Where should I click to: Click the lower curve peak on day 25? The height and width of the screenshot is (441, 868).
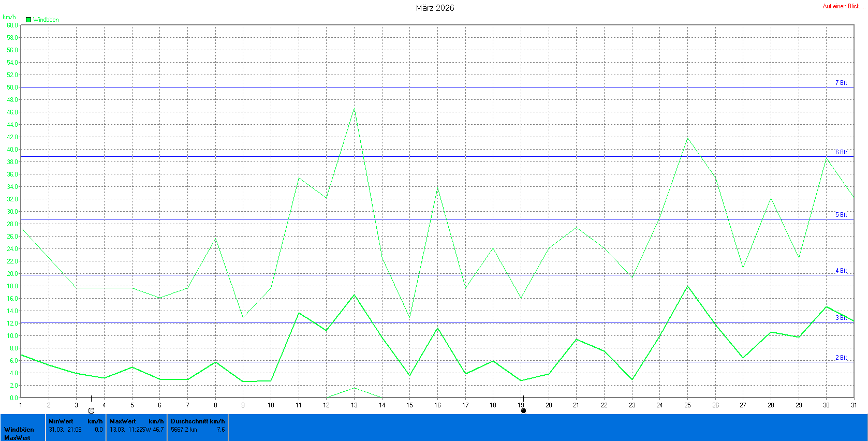pyautogui.click(x=687, y=286)
